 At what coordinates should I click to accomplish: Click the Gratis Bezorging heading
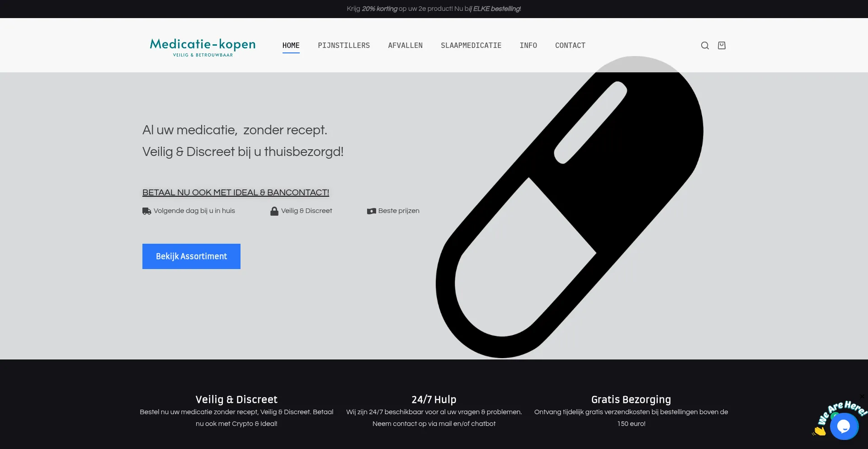point(631,400)
